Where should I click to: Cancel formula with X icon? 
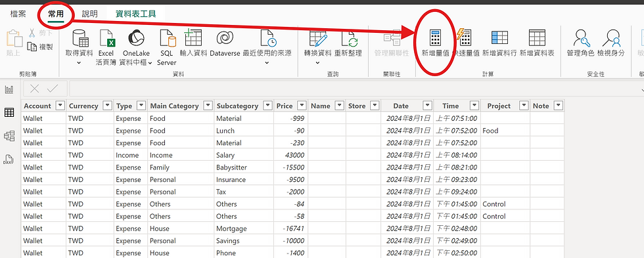point(34,89)
